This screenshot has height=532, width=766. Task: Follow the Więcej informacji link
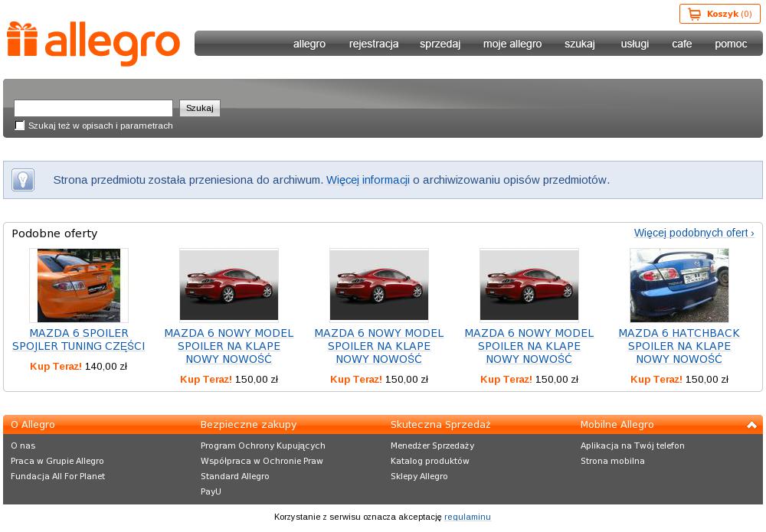[368, 180]
